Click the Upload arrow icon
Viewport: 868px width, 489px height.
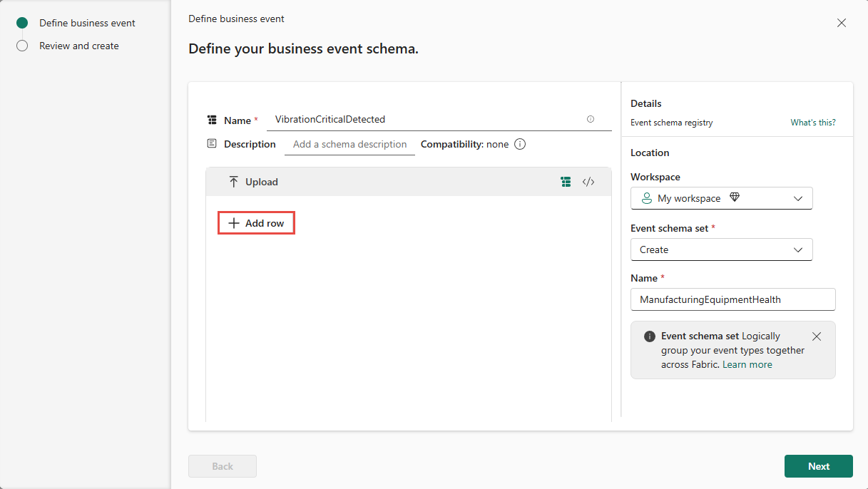[234, 182]
